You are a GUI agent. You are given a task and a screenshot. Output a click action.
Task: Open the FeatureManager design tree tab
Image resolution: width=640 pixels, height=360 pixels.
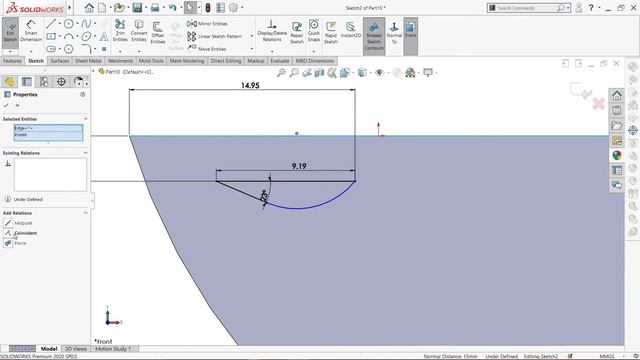pyautogui.click(x=9, y=82)
